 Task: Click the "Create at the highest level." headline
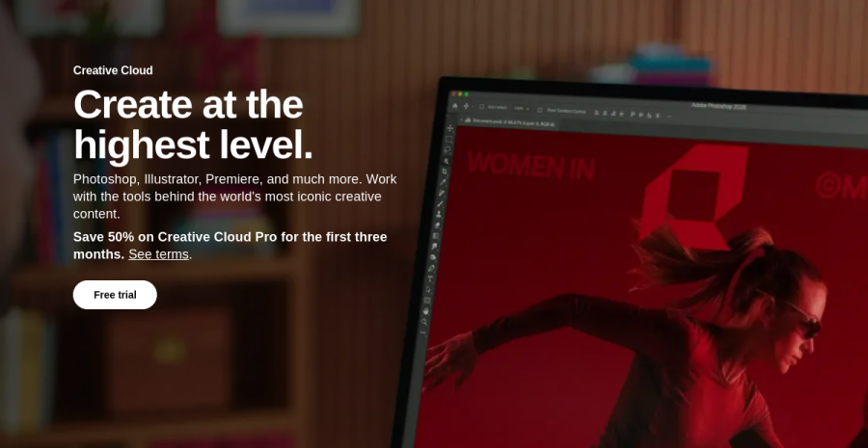tap(193, 125)
